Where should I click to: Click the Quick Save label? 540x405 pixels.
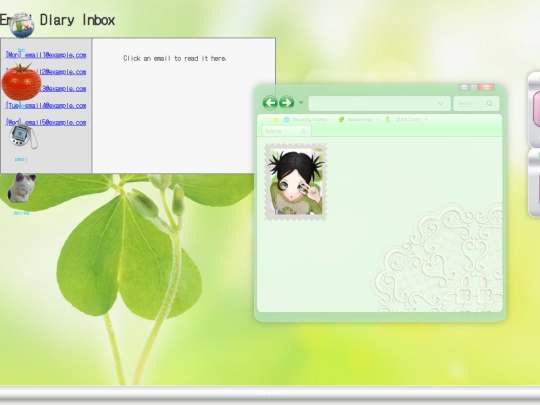[x=407, y=119]
